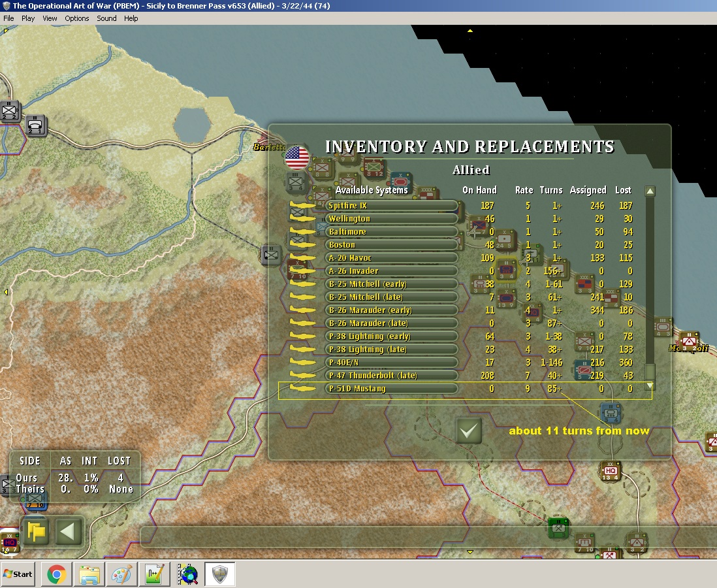Click the yellow flag button at bottom left
This screenshot has height=588, width=717.
(36, 531)
